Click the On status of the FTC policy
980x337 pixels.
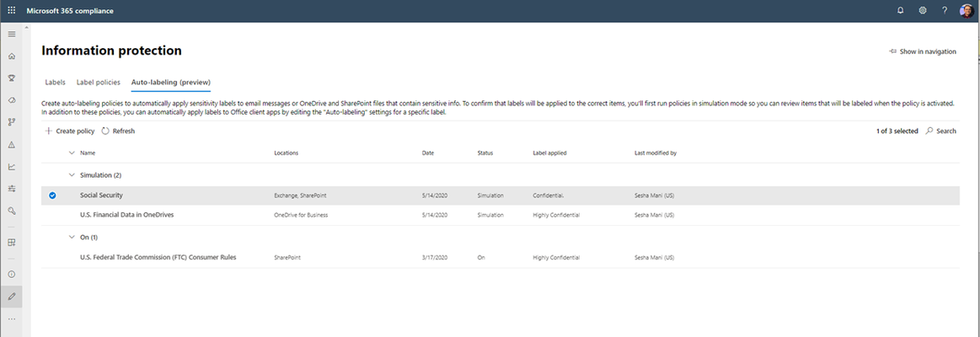pos(480,257)
